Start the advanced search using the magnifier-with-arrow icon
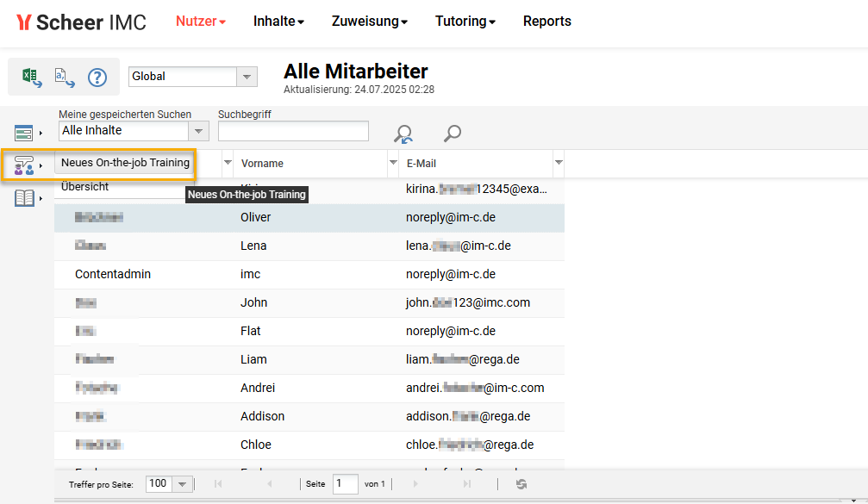This screenshot has width=868, height=504. [403, 134]
